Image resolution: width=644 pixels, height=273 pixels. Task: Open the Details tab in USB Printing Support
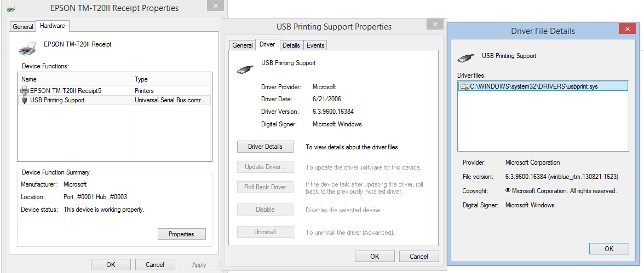coord(291,45)
